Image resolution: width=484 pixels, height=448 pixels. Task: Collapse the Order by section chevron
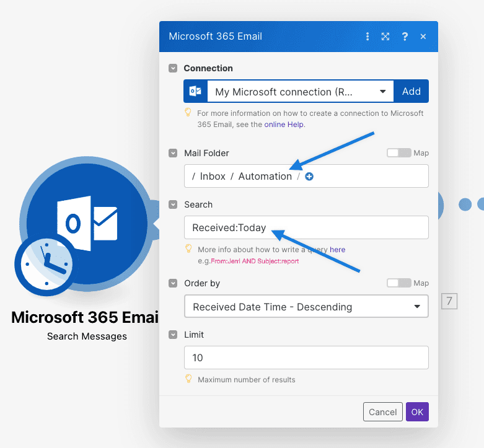pos(173,283)
